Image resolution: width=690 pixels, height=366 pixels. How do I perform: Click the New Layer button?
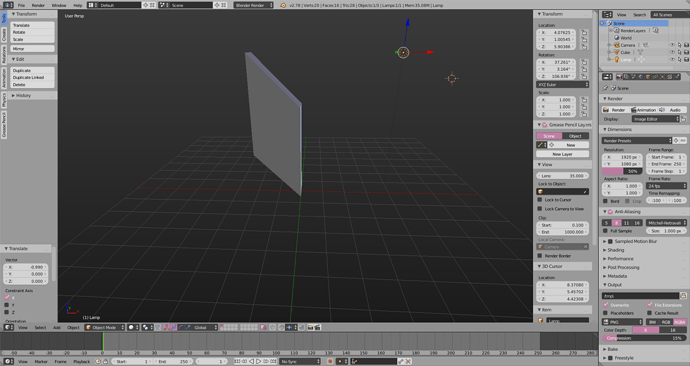pyautogui.click(x=562, y=154)
